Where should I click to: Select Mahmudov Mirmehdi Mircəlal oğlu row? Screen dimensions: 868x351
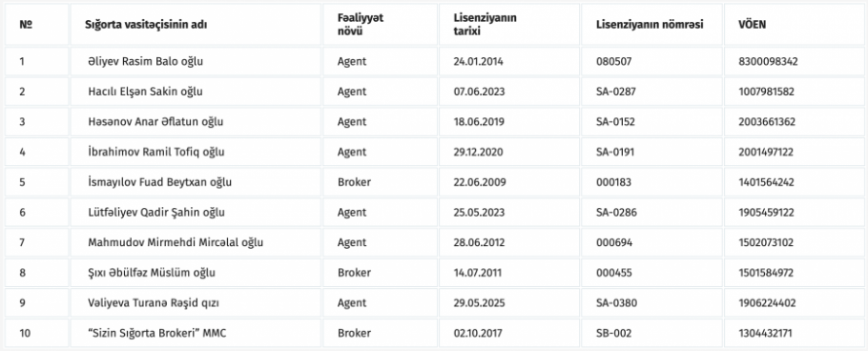[176, 242]
